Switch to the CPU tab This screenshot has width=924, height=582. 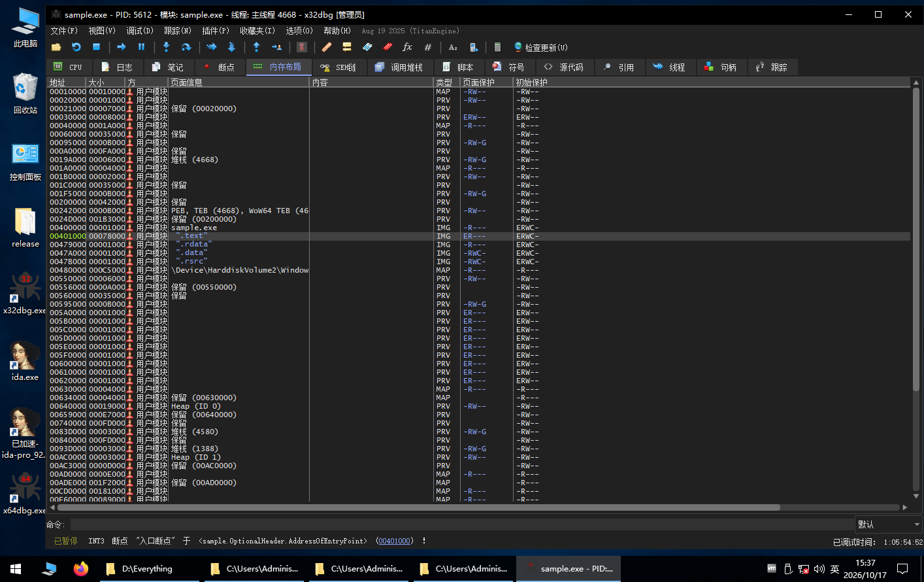[68, 67]
